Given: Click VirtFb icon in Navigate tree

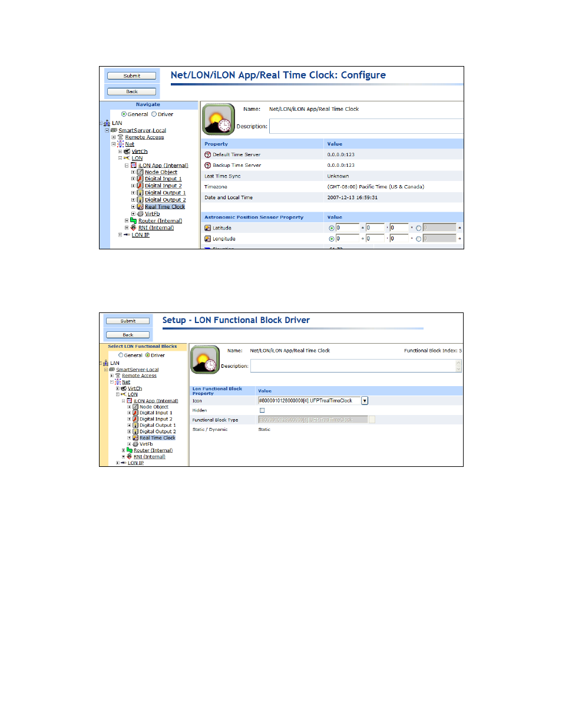Looking at the screenshot, I should (140, 214).
